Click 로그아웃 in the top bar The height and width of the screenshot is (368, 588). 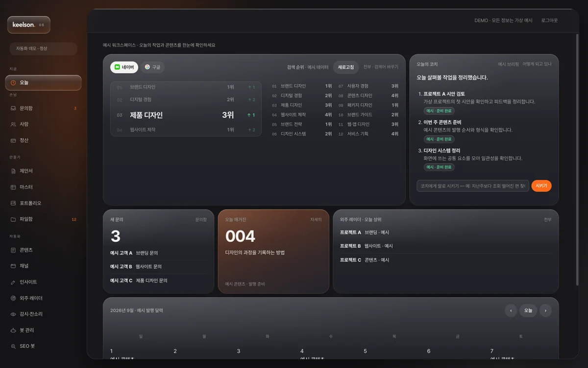[x=550, y=21]
